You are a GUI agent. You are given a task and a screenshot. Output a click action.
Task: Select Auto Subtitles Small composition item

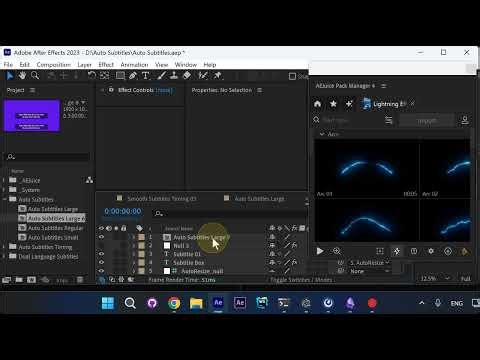click(x=53, y=237)
